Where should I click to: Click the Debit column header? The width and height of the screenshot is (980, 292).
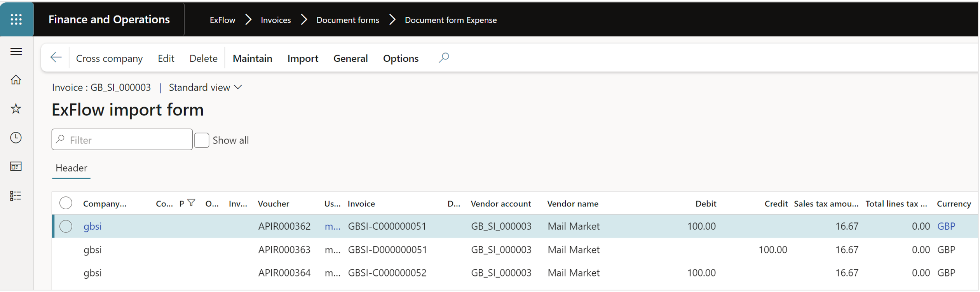pyautogui.click(x=706, y=204)
